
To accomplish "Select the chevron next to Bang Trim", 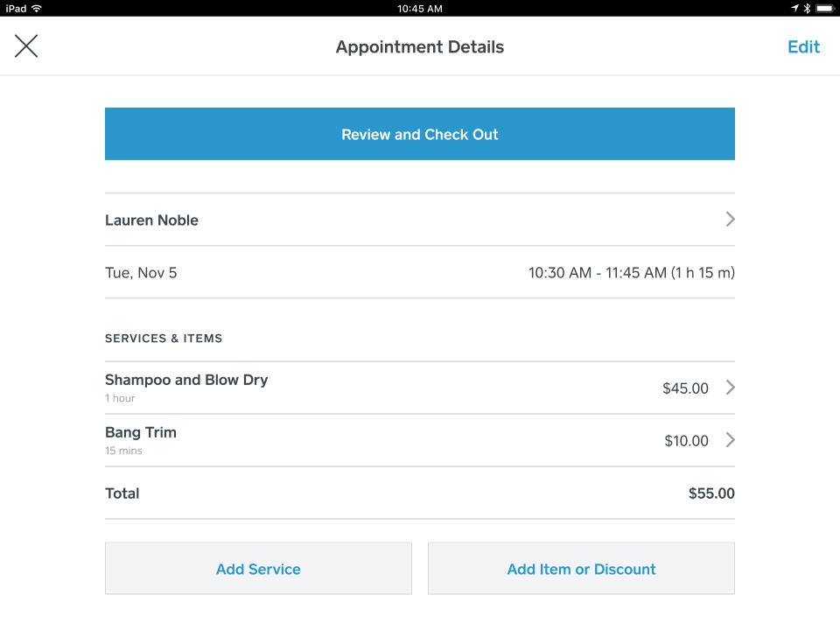I will [x=730, y=440].
